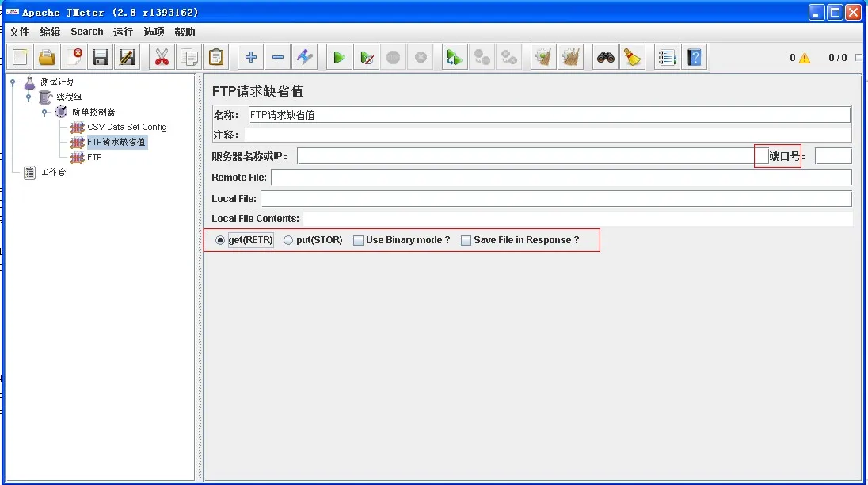The image size is (868, 485).
Task: Click the 名称 name input field
Action: (x=549, y=115)
